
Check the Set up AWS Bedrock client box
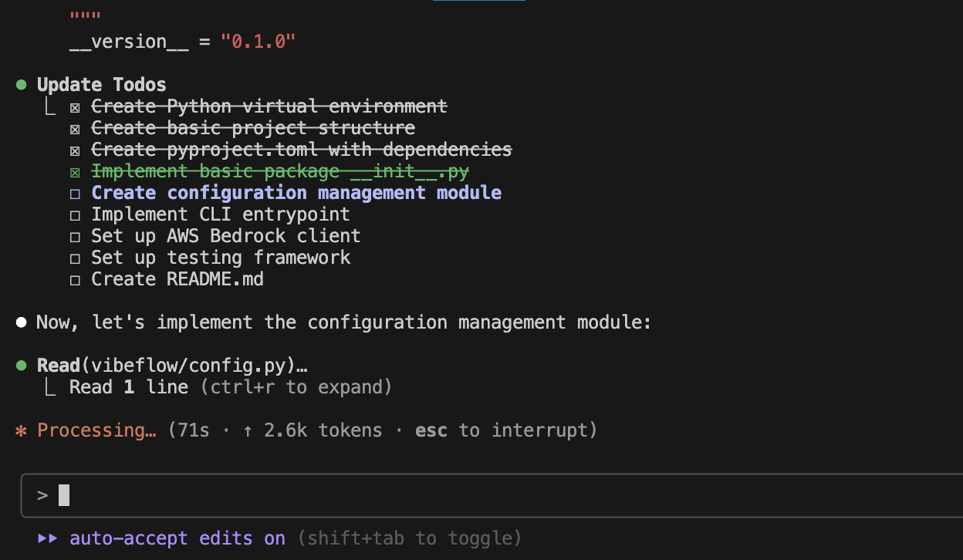pos(75,236)
